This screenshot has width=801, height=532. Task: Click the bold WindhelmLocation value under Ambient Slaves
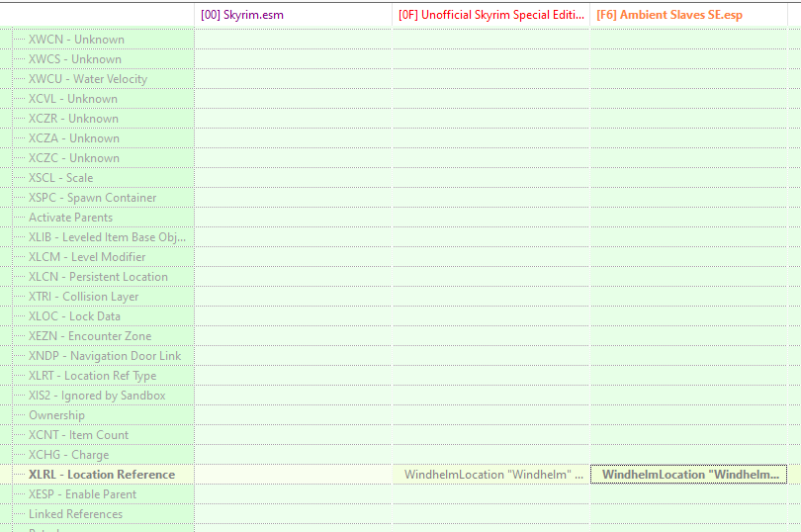click(690, 475)
